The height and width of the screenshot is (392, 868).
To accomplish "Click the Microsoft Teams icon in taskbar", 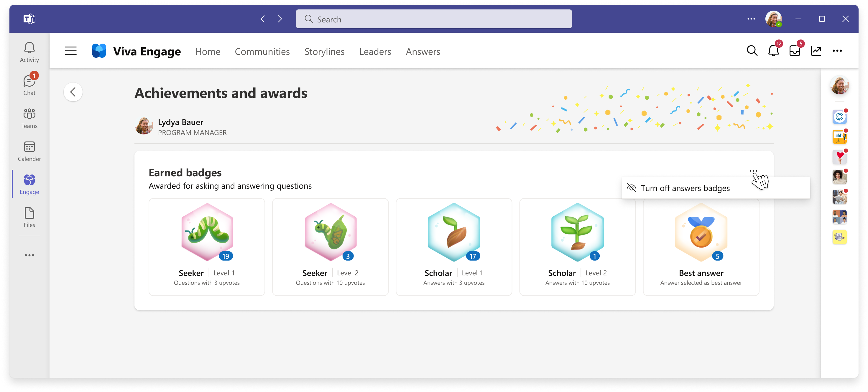I will click(30, 19).
